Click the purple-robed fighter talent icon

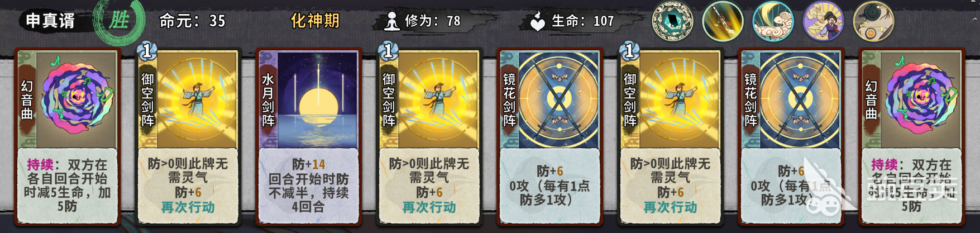point(823,21)
